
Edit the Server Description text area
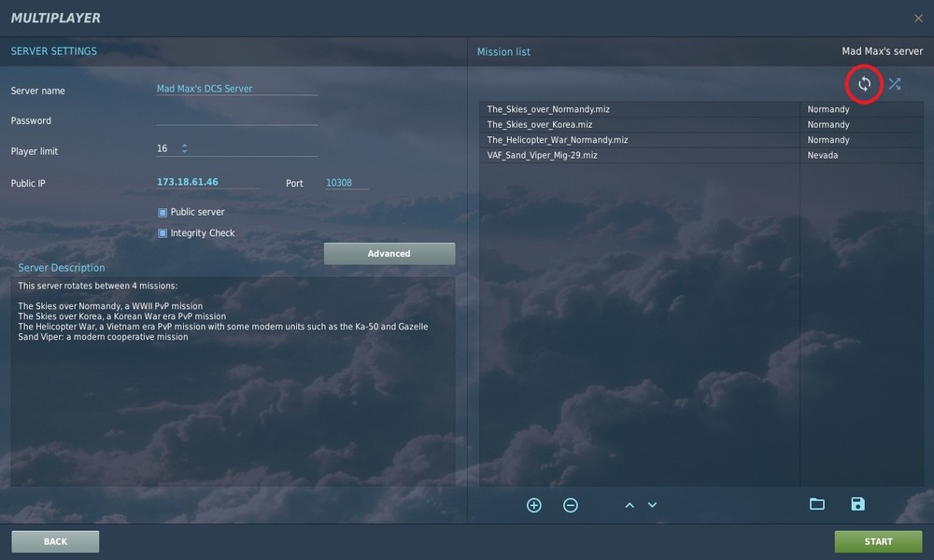233,381
